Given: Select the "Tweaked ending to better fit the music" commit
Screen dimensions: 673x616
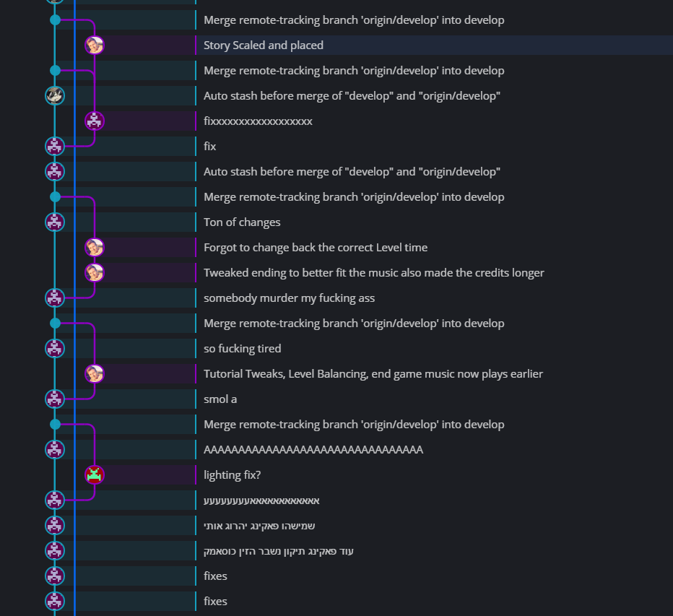Looking at the screenshot, I should click(373, 273).
